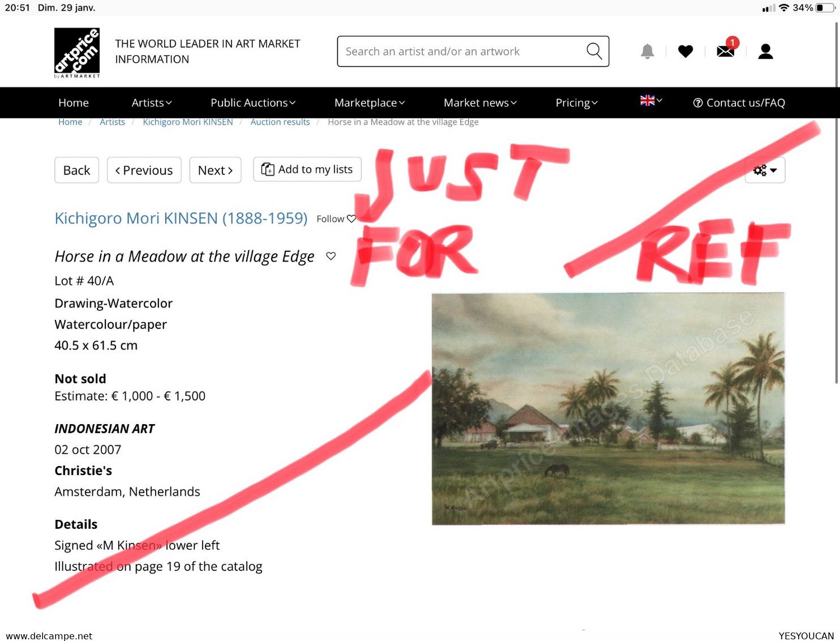Select the auction house 'Christie's' text
The width and height of the screenshot is (840, 641).
(x=83, y=471)
